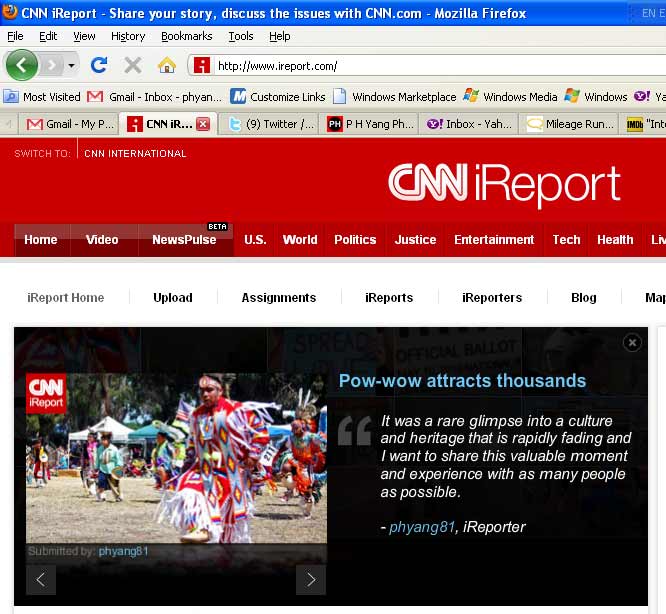Open phyang81 link under 'Submitted by'
Image resolution: width=666 pixels, height=614 pixels.
(x=124, y=551)
